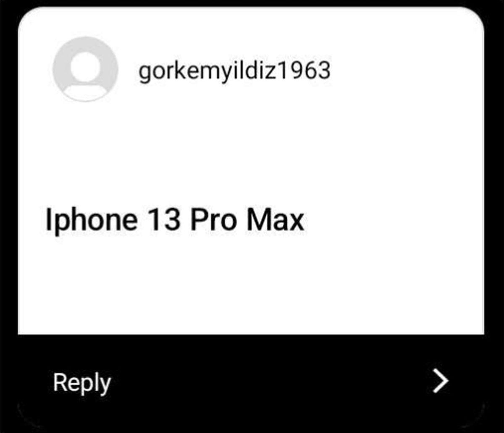Open the gray default profile avatar

click(x=85, y=69)
